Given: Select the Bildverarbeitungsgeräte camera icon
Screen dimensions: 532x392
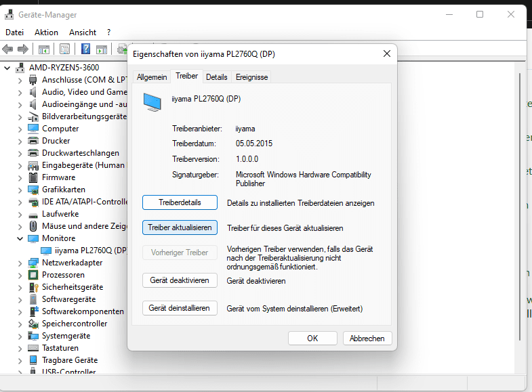Looking at the screenshot, I should pyautogui.click(x=33, y=116).
